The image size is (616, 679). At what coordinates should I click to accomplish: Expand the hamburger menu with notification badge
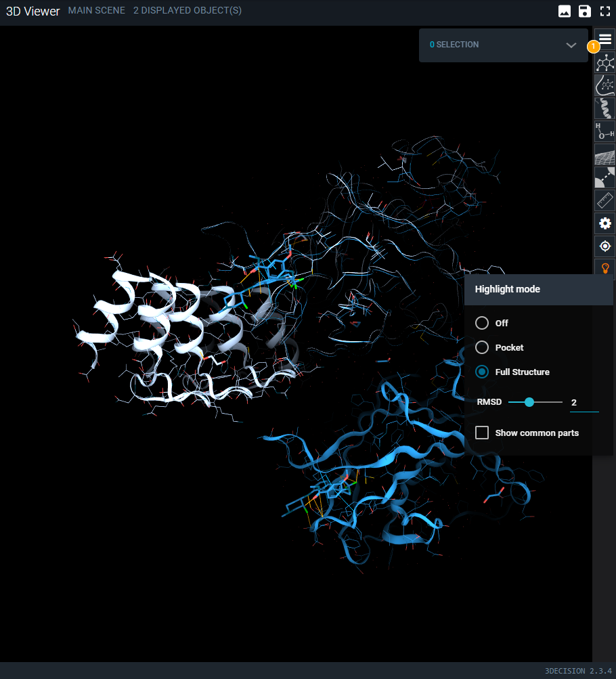pyautogui.click(x=604, y=39)
